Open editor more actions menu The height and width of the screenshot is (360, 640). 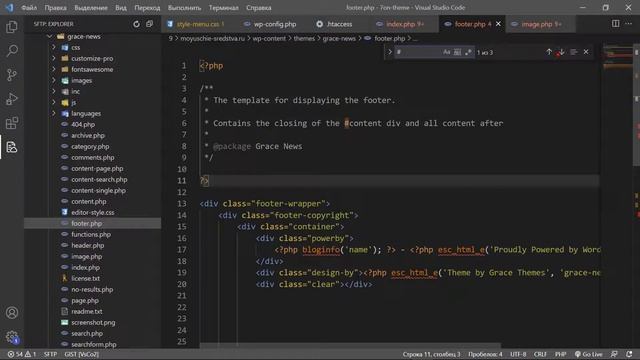tap(629, 24)
